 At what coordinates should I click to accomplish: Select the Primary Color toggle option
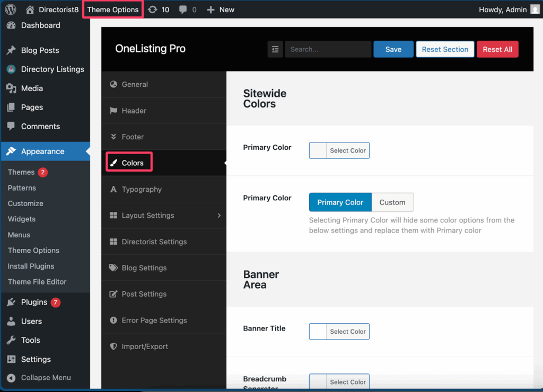tap(340, 202)
